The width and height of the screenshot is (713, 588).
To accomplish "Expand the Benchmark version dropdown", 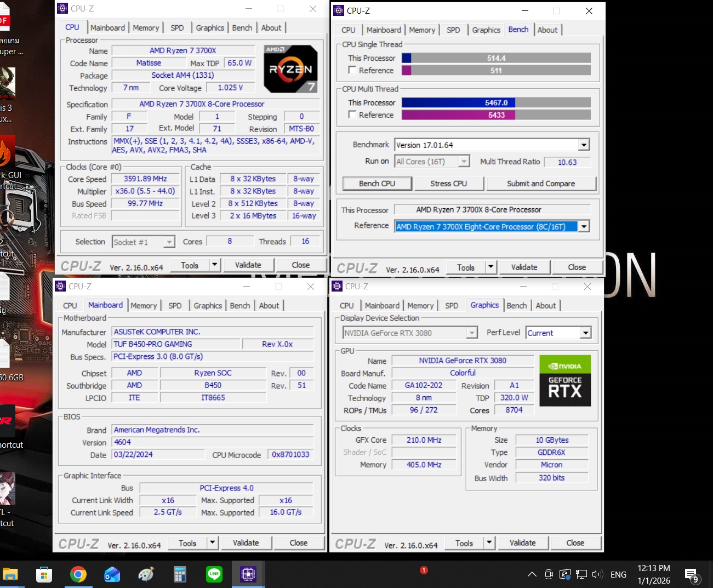I will coord(584,145).
